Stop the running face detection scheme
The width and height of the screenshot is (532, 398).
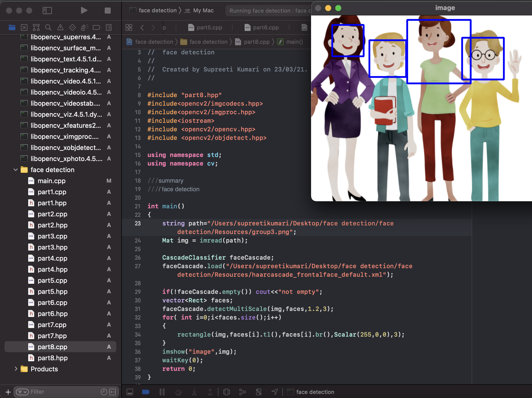click(x=108, y=11)
